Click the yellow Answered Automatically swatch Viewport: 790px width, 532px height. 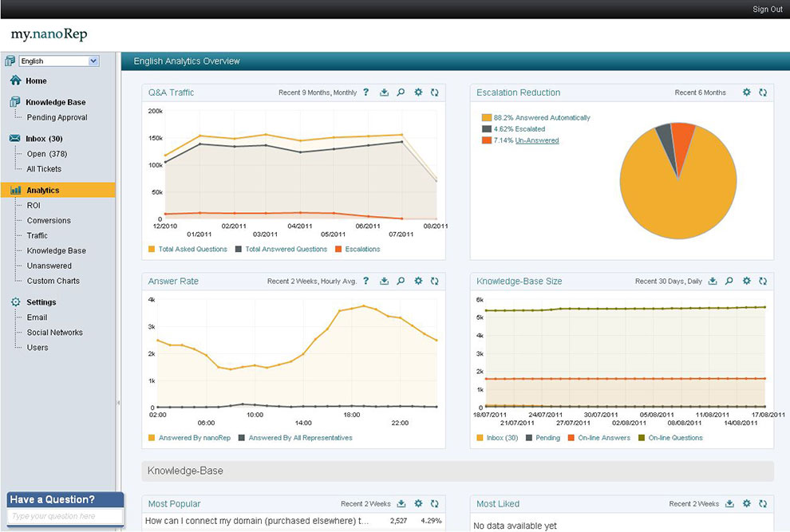pyautogui.click(x=486, y=117)
